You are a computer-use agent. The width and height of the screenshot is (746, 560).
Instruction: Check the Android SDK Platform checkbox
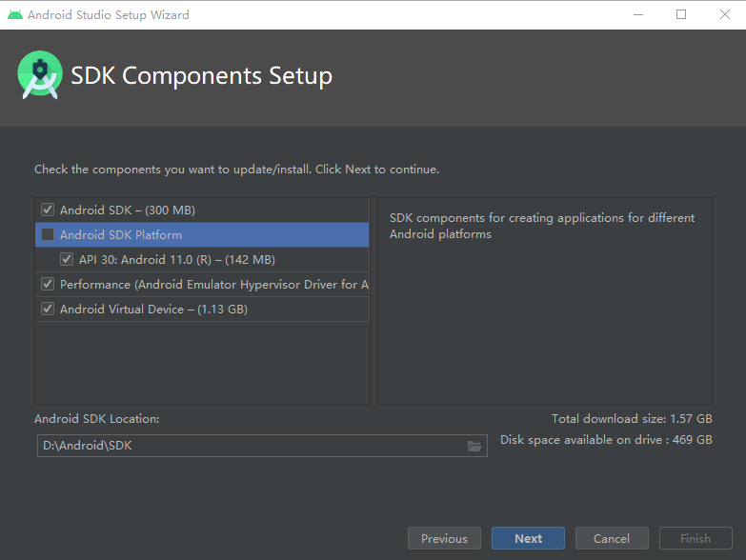coord(48,234)
